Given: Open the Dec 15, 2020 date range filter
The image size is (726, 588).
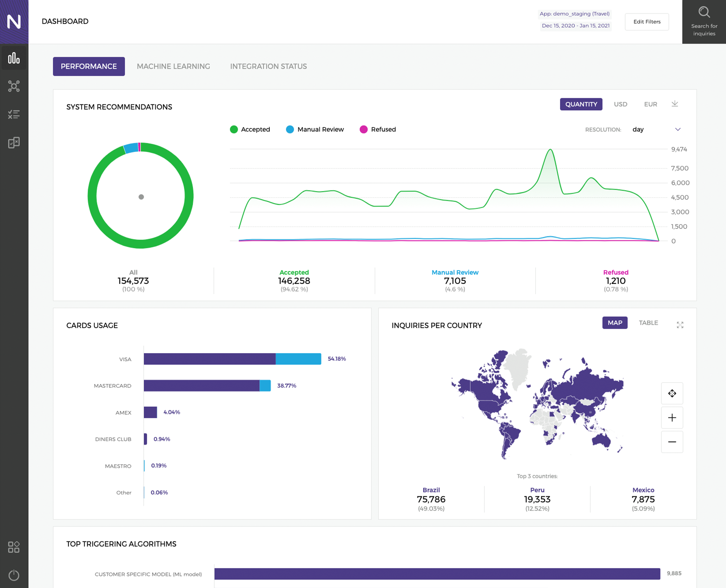Looking at the screenshot, I should click(x=575, y=26).
